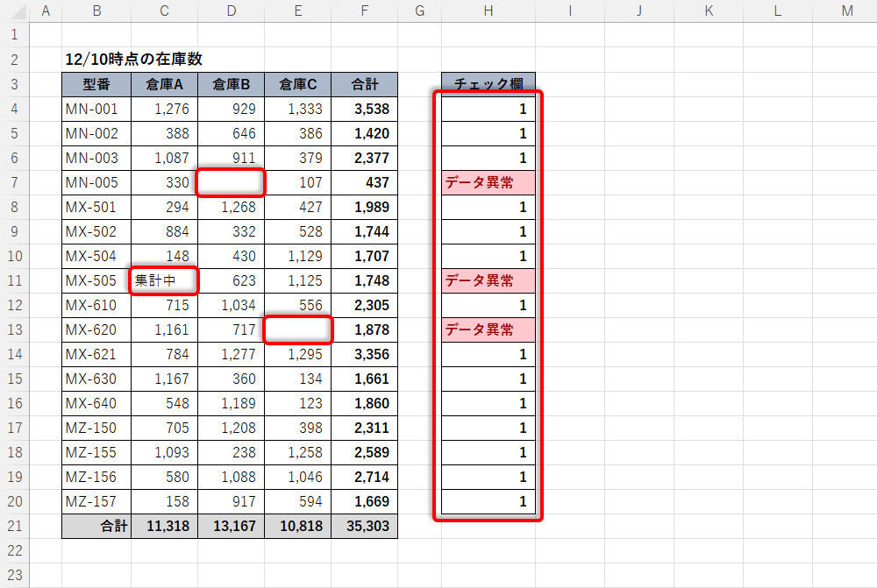Viewport: 877px width, 588px height.
Task: Select the empty 倉庫C cell for MX-620
Action: 297,329
